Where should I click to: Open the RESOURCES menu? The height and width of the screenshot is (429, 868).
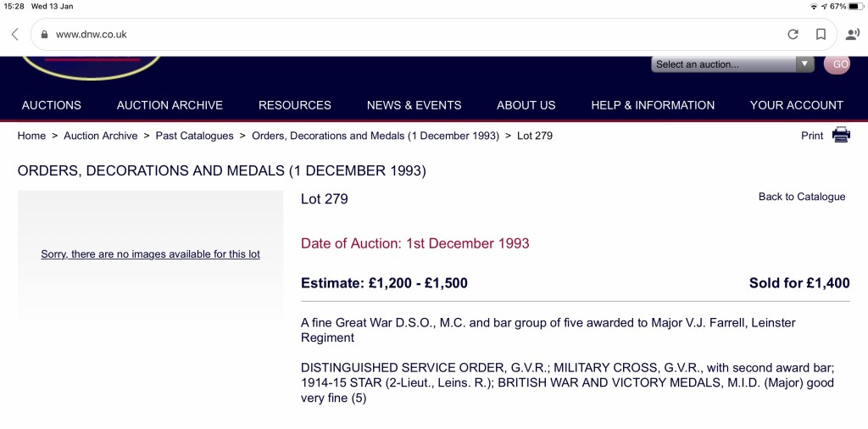(295, 105)
